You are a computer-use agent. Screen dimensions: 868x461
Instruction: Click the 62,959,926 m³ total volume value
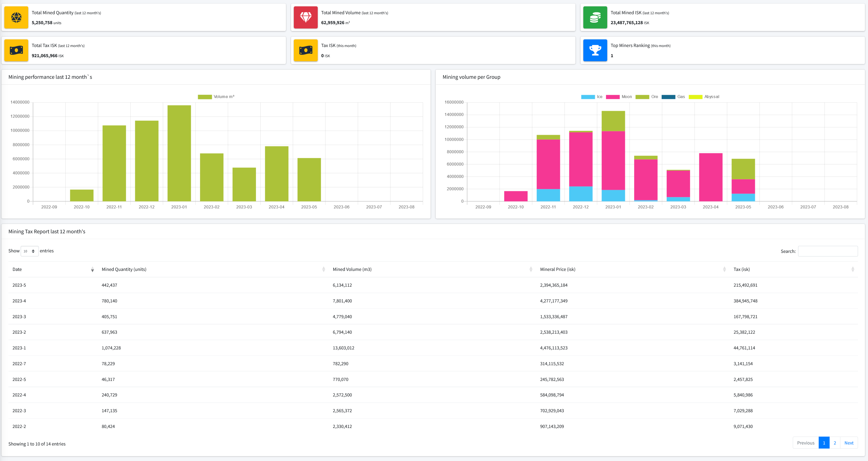(x=335, y=23)
